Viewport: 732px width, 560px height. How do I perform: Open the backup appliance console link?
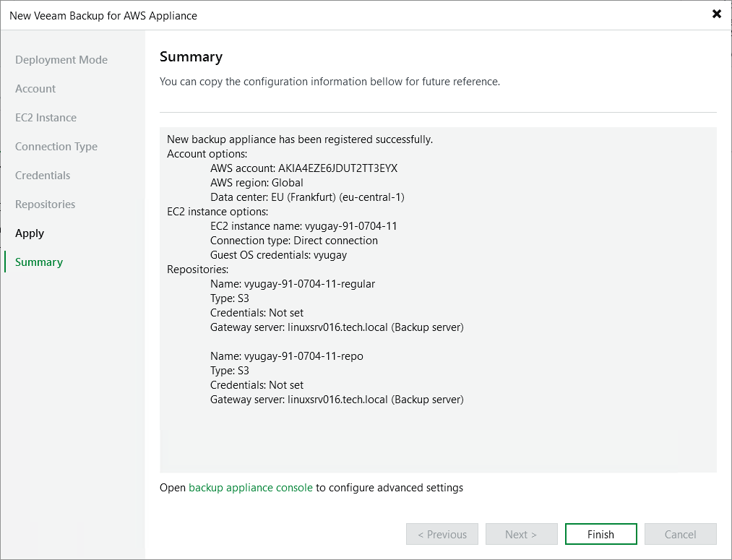tap(250, 487)
